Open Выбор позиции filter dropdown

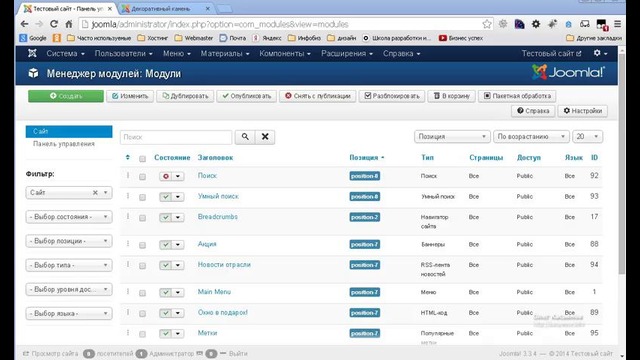[x=69, y=241]
